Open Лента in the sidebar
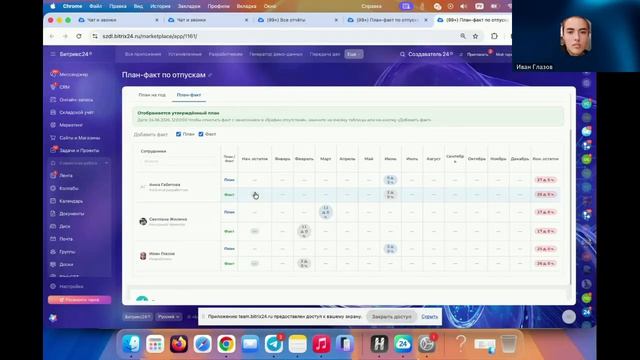Viewport: 640px width, 360px height. [65, 176]
